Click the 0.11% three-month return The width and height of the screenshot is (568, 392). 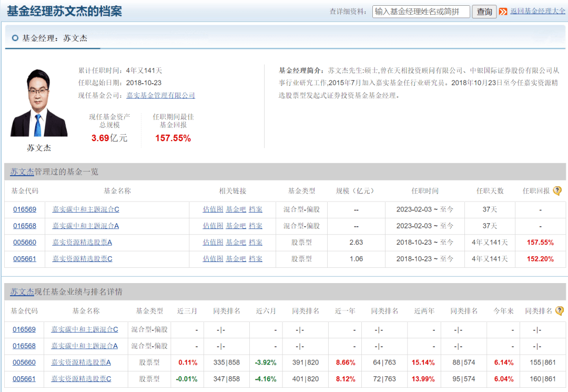point(188,363)
